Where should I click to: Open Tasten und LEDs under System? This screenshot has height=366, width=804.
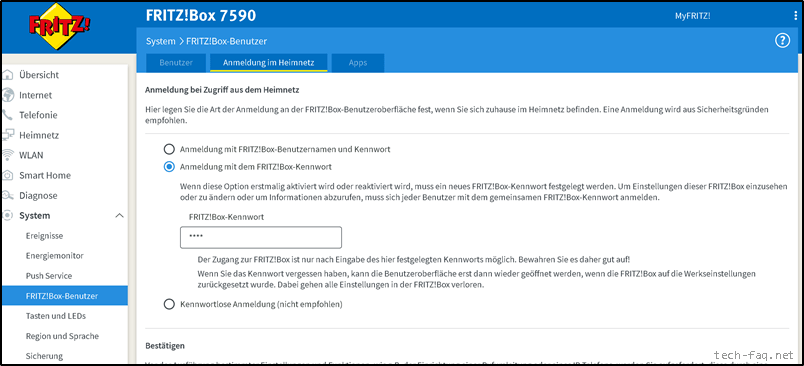pyautogui.click(x=56, y=316)
